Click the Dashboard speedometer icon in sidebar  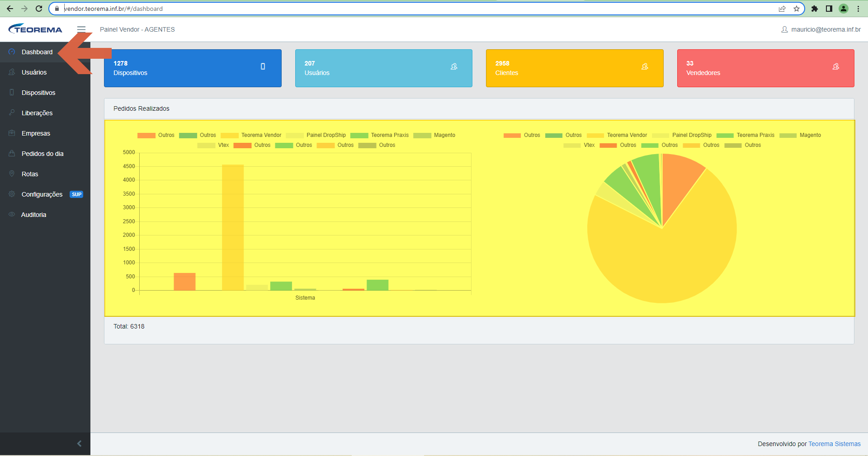click(12, 52)
